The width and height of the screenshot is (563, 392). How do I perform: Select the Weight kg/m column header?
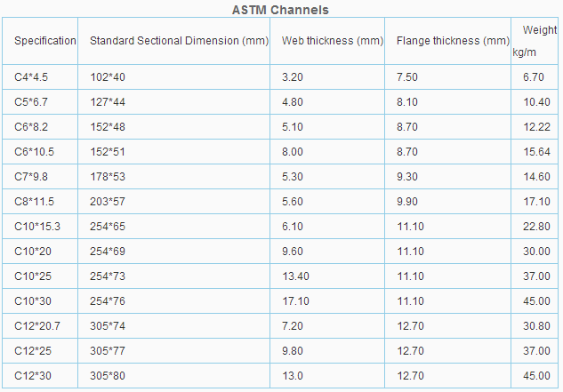(x=535, y=41)
